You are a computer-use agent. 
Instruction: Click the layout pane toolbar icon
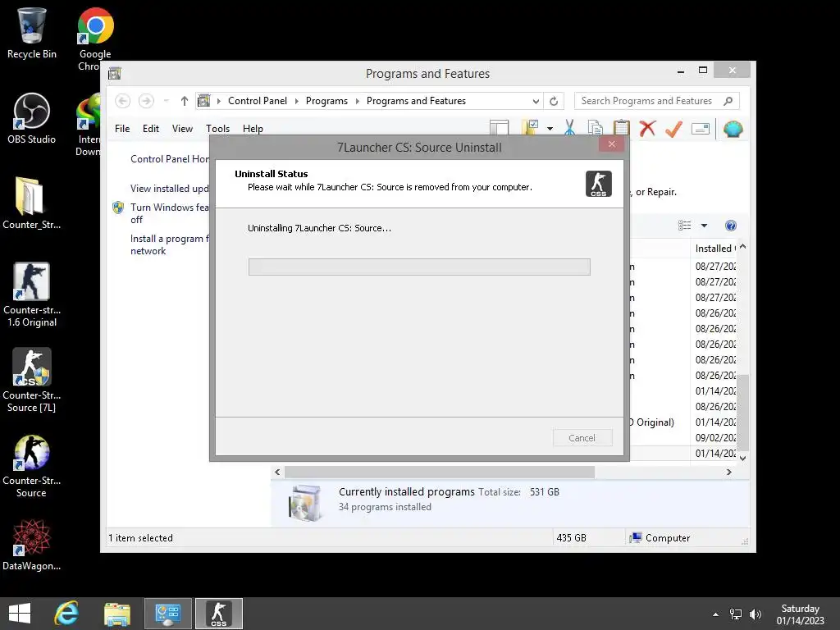coord(499,128)
